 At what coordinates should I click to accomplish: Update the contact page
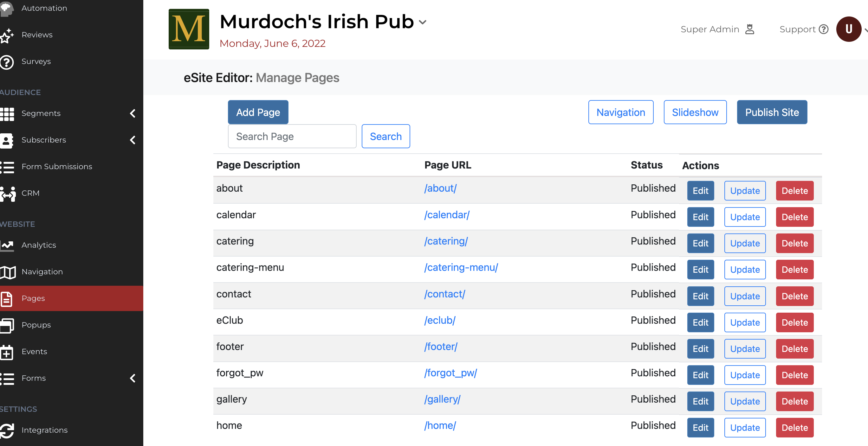745,296
